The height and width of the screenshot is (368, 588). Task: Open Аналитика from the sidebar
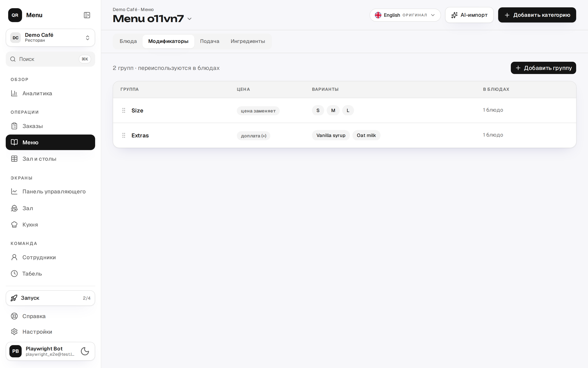[x=50, y=93]
